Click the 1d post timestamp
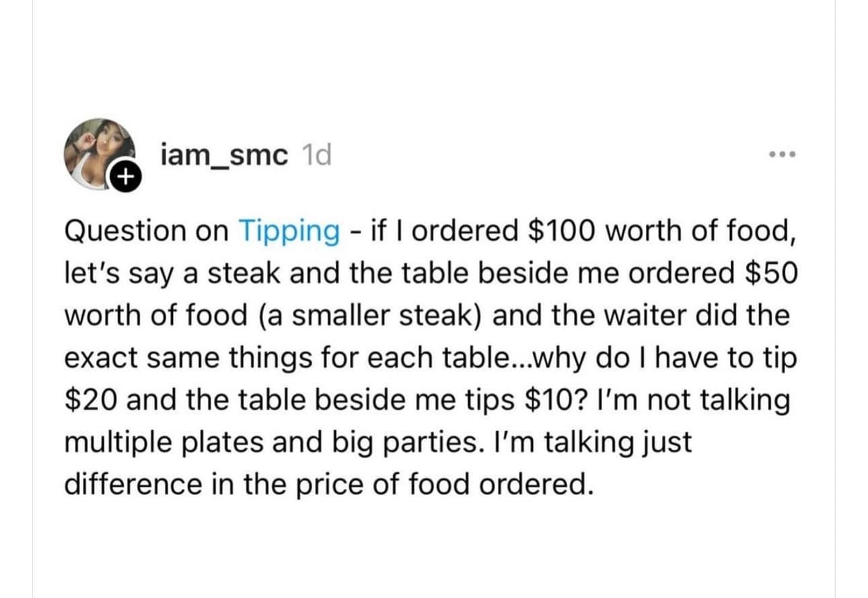Image resolution: width=868 pixels, height=598 pixels. pos(317,156)
